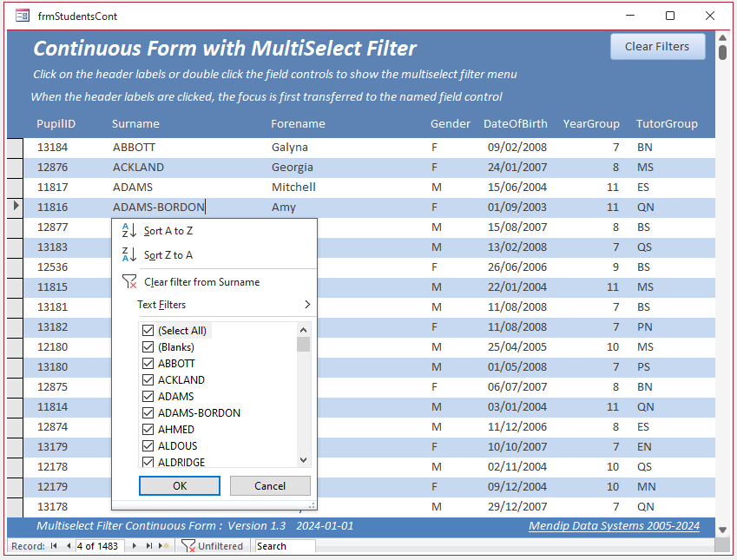Click the form vertical scrollbar thumb
Screen dimensions: 737x560
pos(723,53)
